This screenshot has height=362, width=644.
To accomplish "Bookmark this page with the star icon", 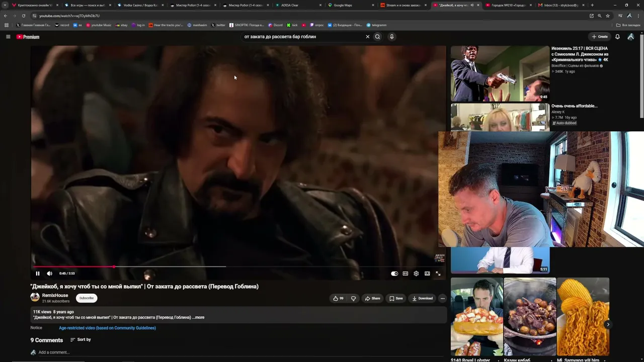I will [608, 16].
